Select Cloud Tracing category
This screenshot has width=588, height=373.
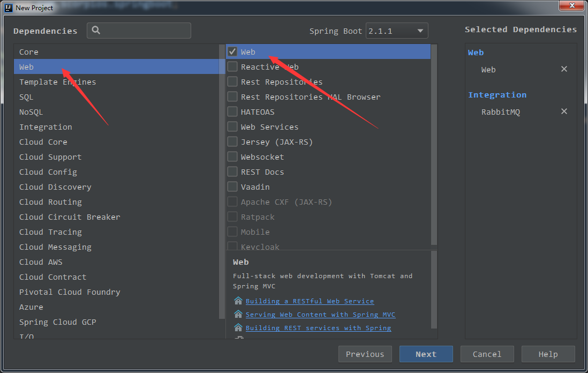(117, 232)
